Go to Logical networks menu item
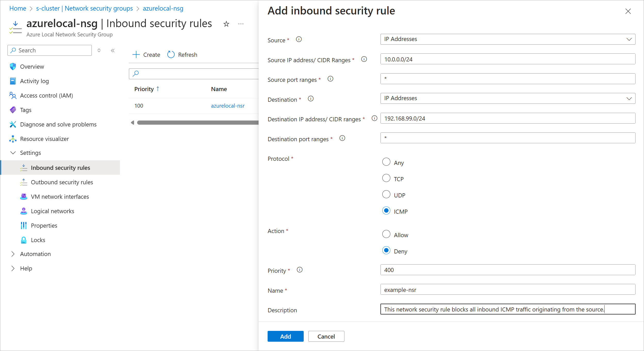This screenshot has height=351, width=644. coord(52,211)
